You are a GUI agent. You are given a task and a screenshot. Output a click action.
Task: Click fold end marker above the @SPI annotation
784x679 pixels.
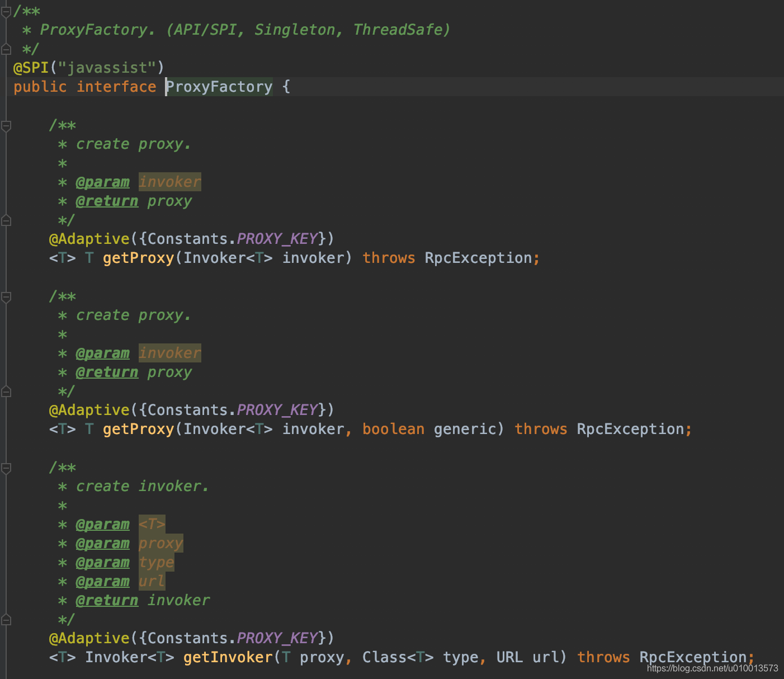click(x=6, y=49)
